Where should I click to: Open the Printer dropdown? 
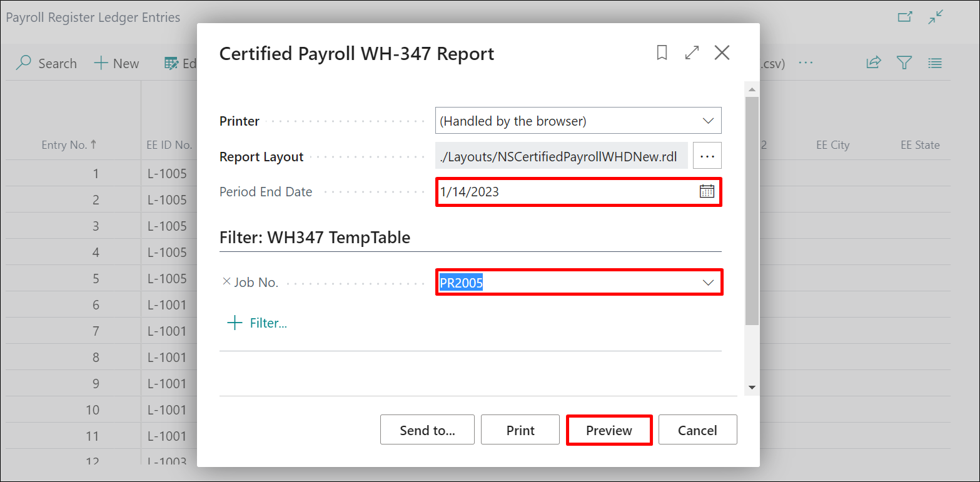pos(708,121)
